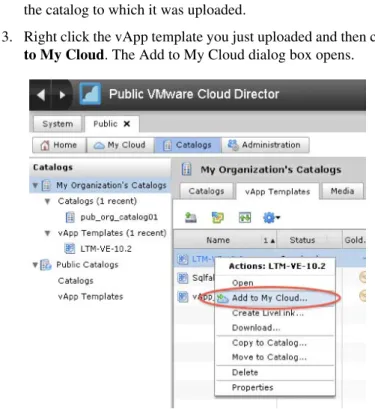Image resolution: width=375 pixels, height=409 pixels.
Task: Open the gear actions dropdown
Action: click(x=271, y=218)
